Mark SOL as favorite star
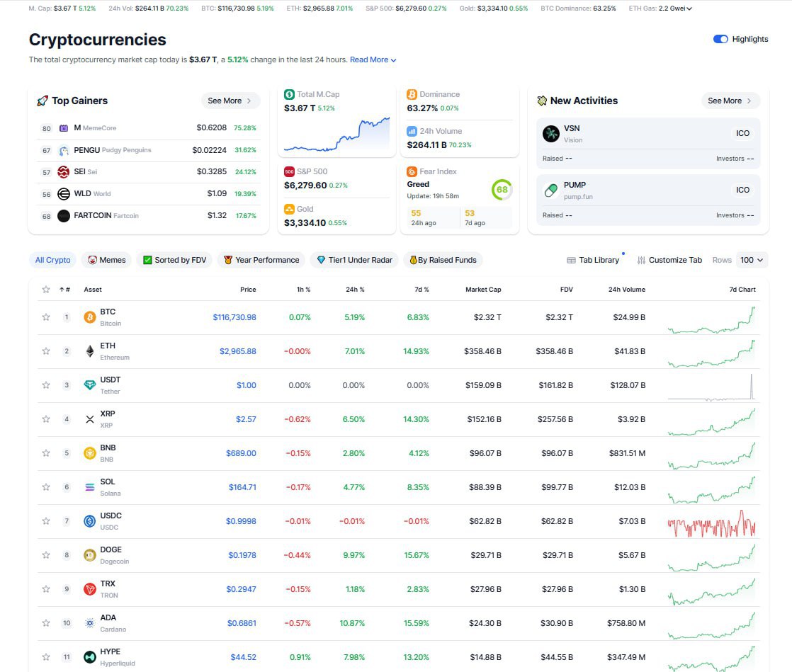792x672 pixels. [x=46, y=487]
